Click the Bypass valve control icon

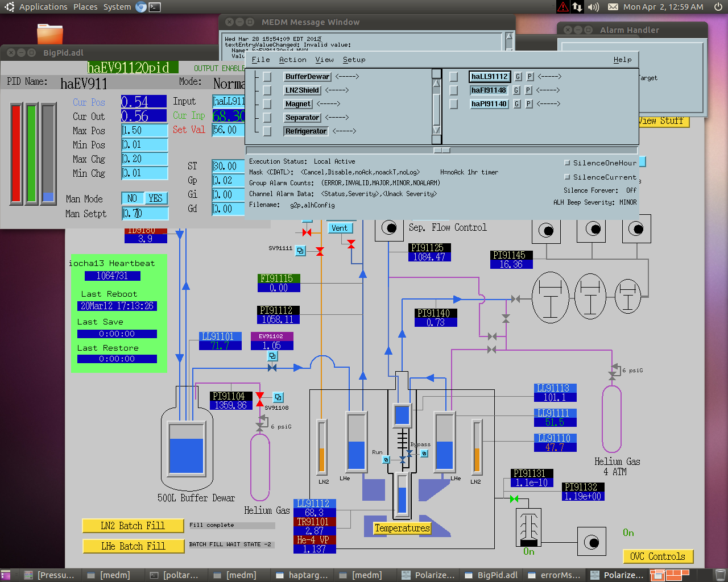coord(424,453)
